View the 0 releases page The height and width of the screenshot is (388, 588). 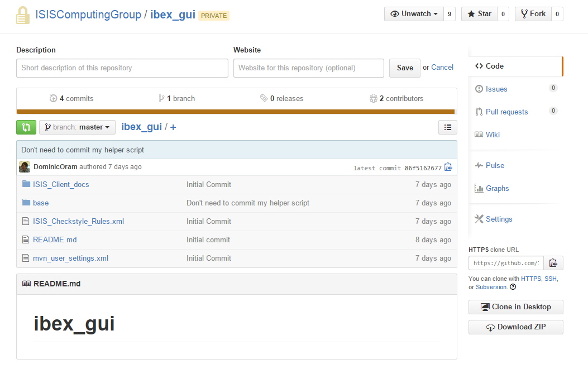281,99
